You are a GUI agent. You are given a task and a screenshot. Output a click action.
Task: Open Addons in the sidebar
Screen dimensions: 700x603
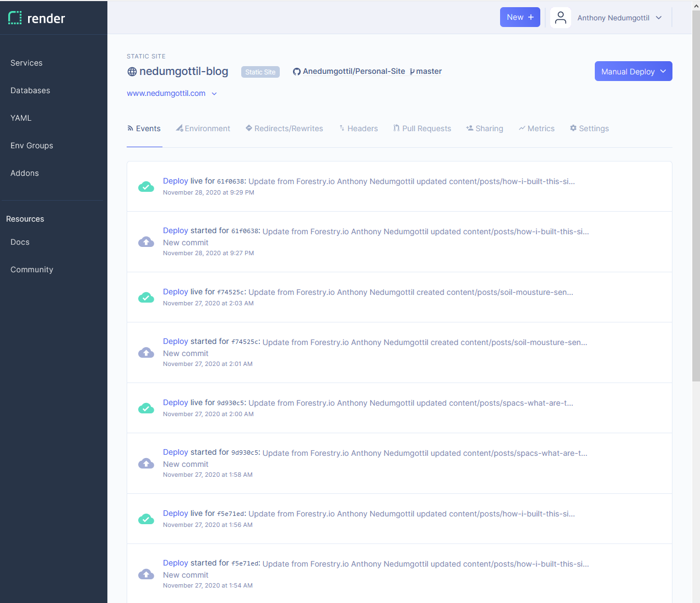pos(25,173)
